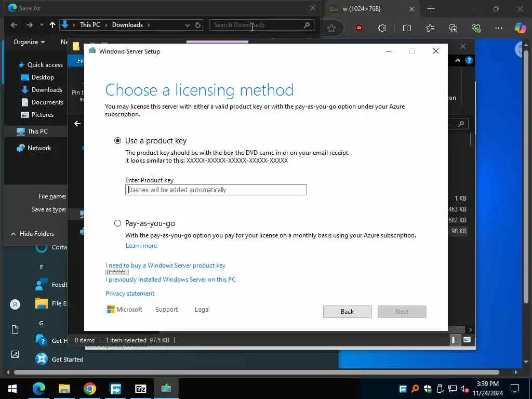Open the Pictures icon in Start menu rail
The image size is (532, 399).
(x=15, y=354)
